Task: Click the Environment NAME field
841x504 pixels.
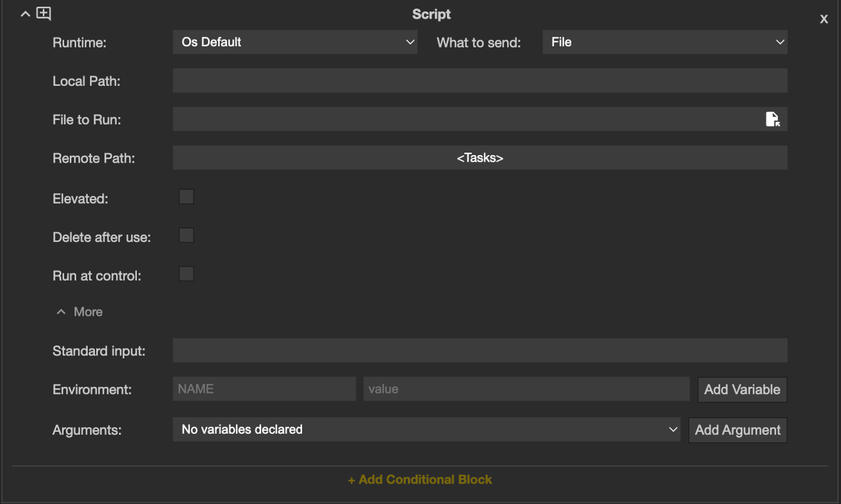Action: click(x=264, y=389)
